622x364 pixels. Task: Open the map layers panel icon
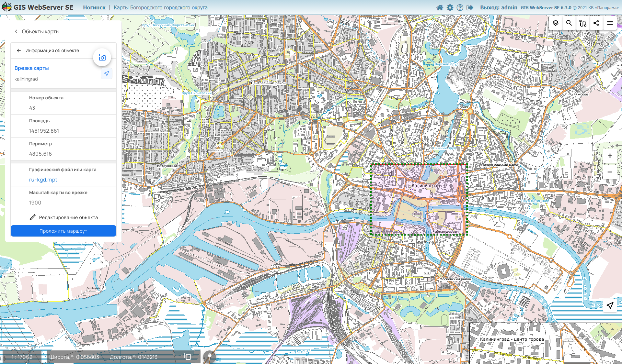coord(555,23)
